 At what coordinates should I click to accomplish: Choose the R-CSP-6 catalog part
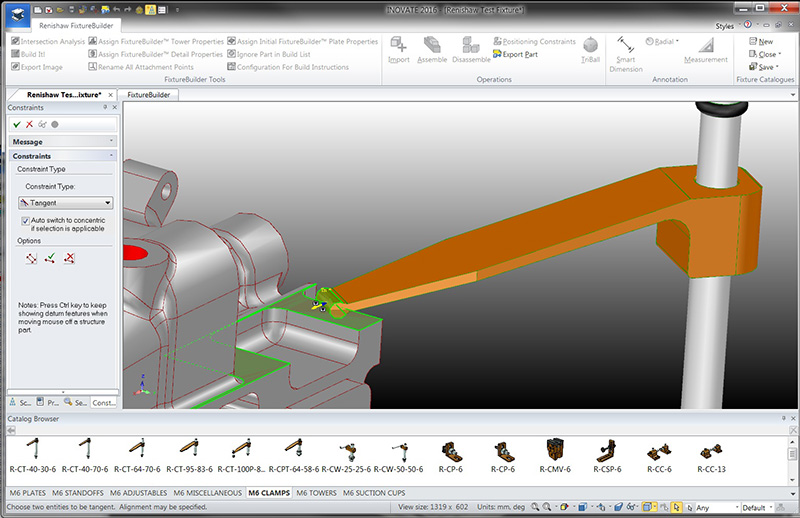(607, 453)
